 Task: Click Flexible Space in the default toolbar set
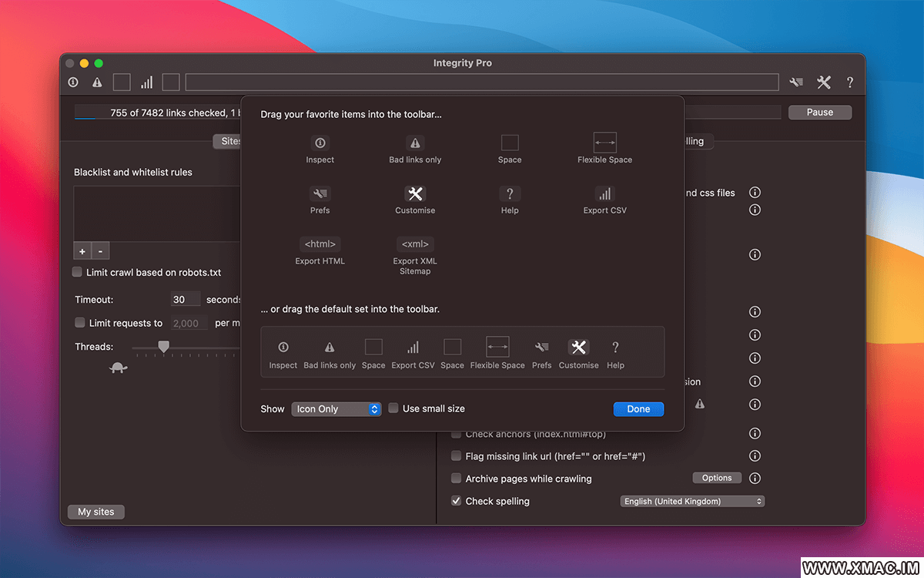click(x=497, y=353)
